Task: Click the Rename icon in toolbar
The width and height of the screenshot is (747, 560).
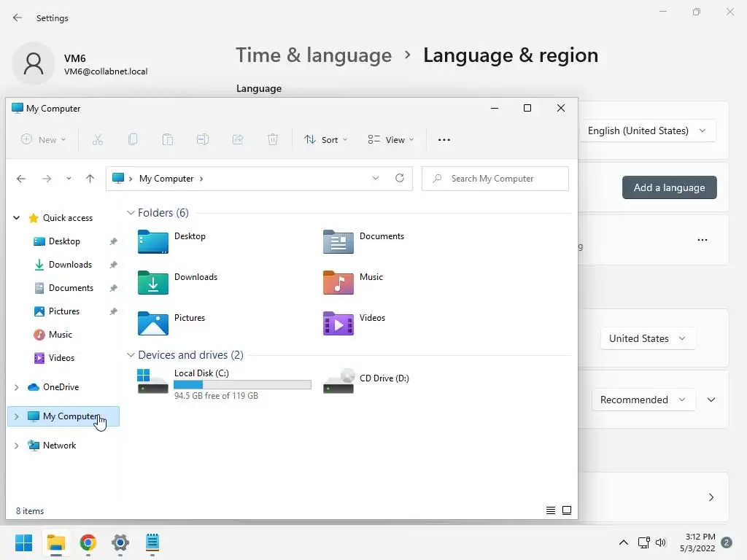Action: [x=203, y=139]
